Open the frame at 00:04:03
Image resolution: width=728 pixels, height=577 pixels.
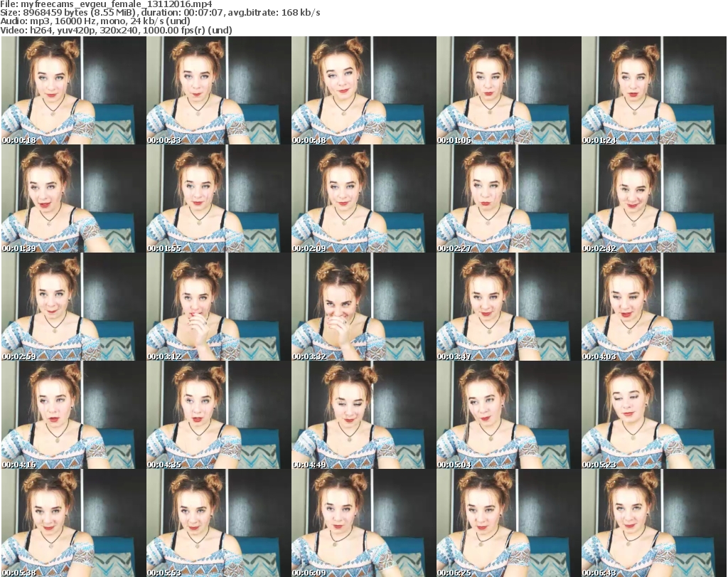click(x=653, y=307)
